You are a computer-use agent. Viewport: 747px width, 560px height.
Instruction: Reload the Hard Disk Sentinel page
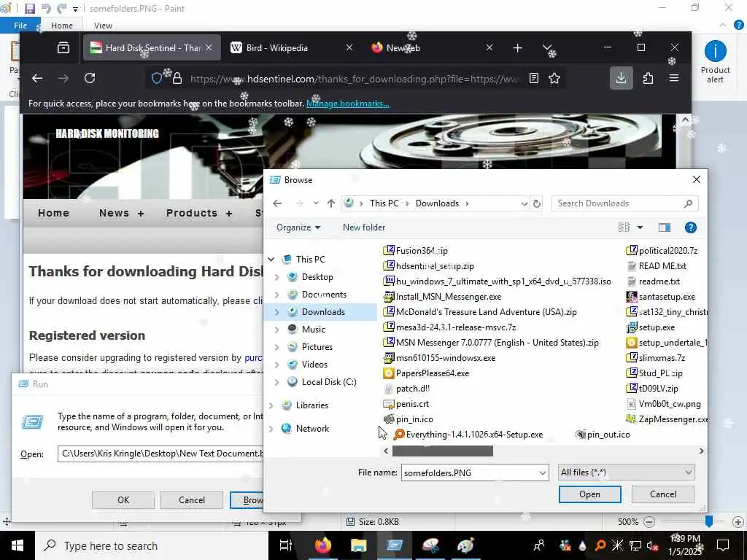(x=90, y=78)
